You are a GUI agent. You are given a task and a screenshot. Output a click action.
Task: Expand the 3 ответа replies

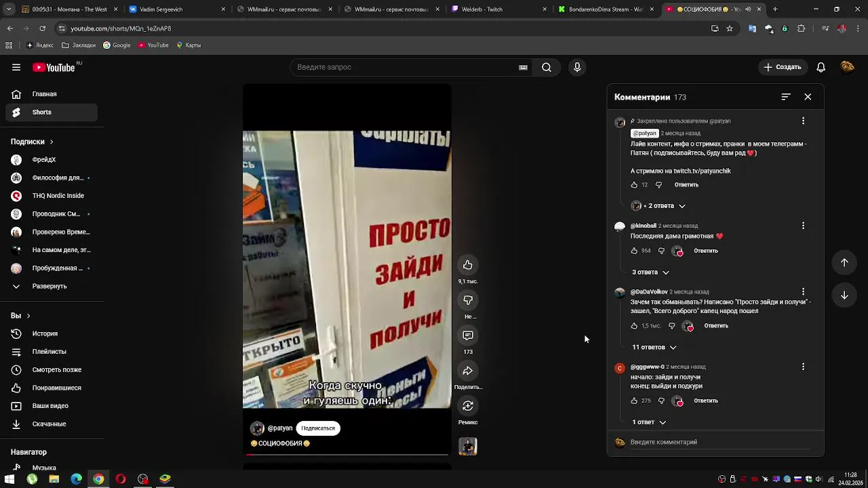pyautogui.click(x=650, y=272)
